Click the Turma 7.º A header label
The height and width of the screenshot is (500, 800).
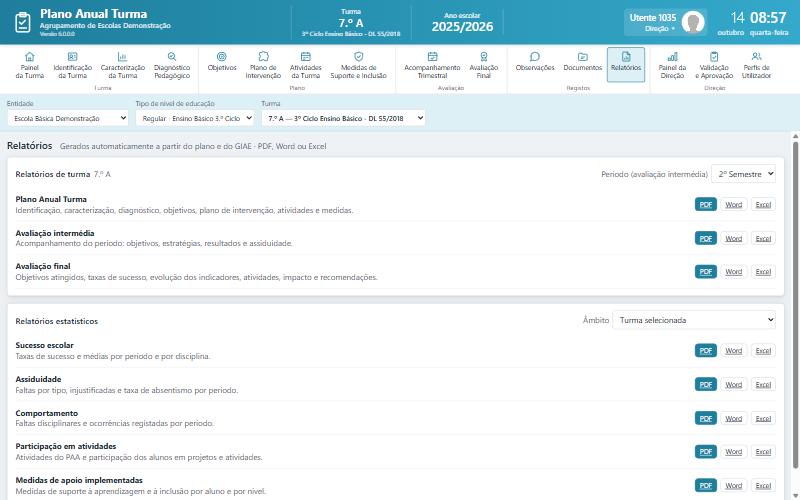[351, 23]
